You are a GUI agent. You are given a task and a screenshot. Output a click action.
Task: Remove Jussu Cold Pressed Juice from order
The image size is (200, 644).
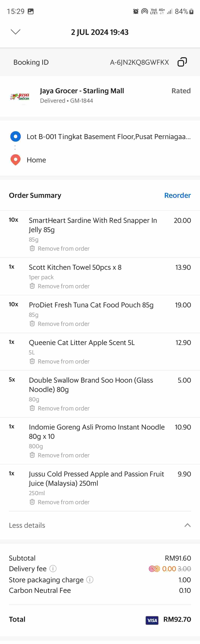[x=59, y=502]
